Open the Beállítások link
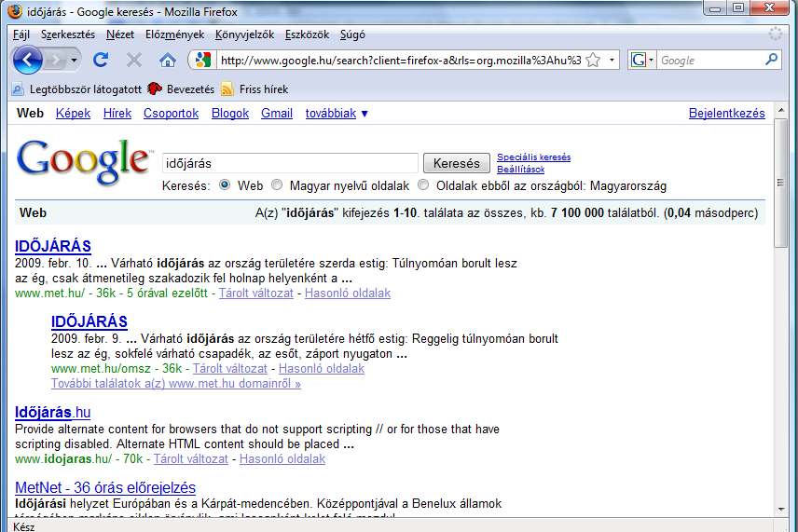 click(x=520, y=170)
